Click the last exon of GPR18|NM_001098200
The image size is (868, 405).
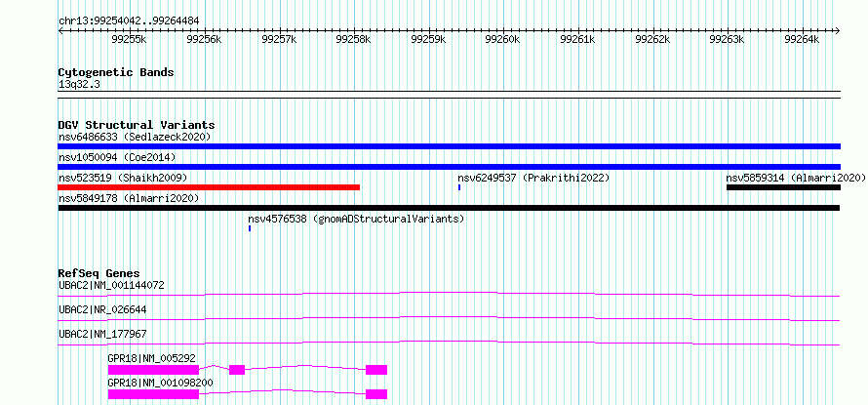(376, 394)
